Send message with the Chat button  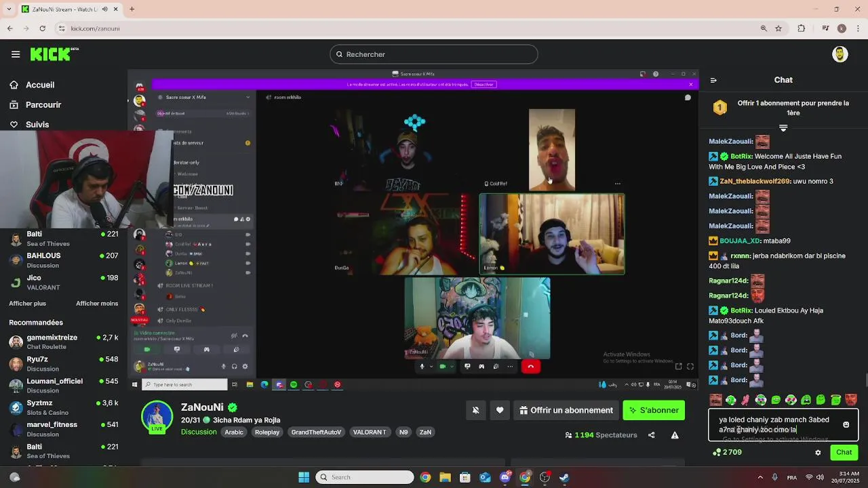tap(844, 452)
